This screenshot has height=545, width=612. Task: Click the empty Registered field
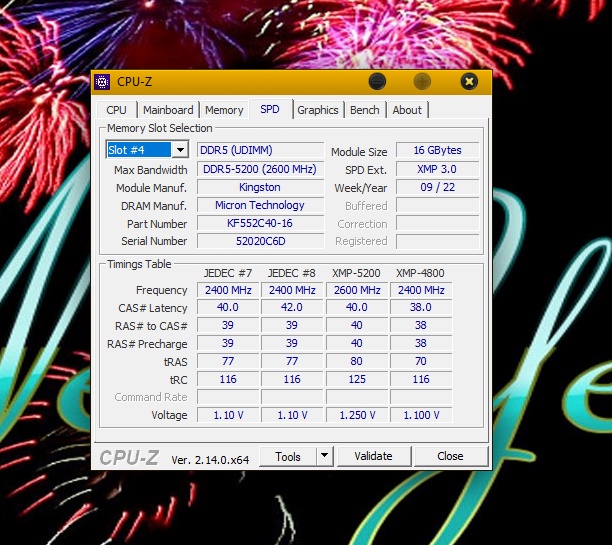(438, 241)
